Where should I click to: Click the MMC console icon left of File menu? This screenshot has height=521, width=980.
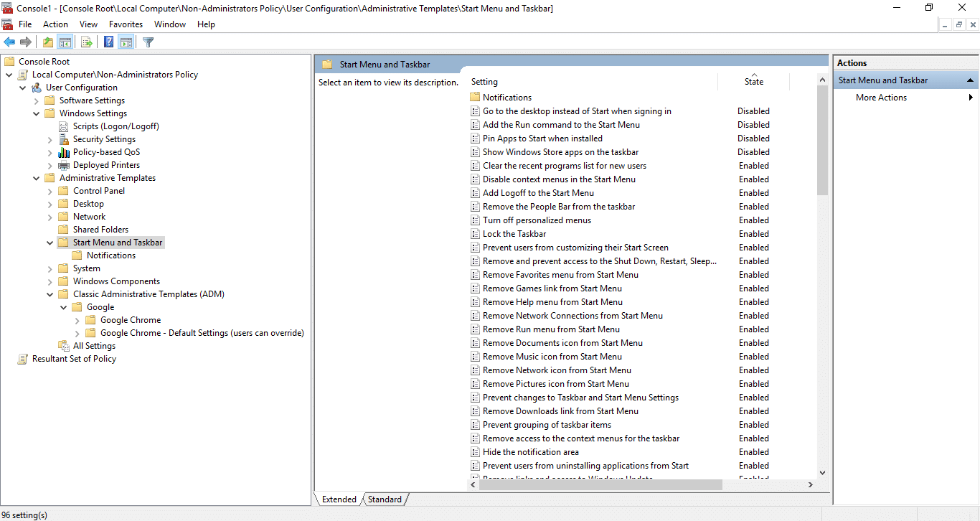click(x=7, y=24)
